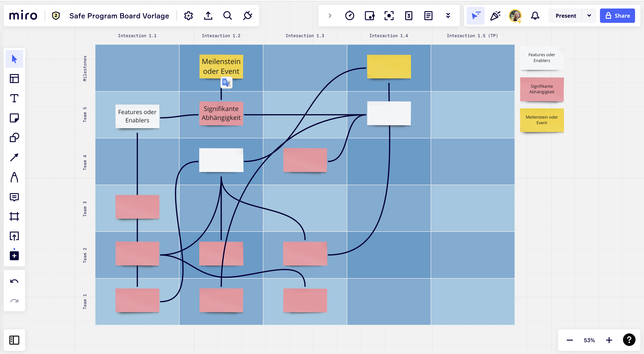Open the export board menu
Viewport: 644px width, 354px height.
208,16
